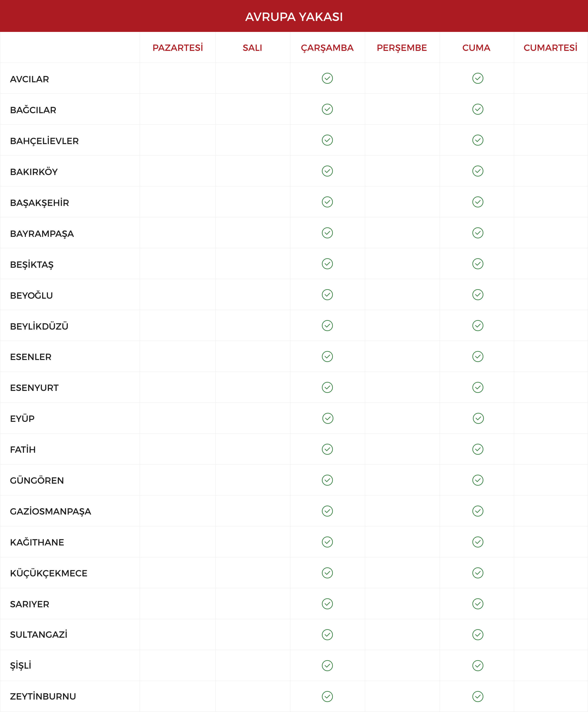Viewport: 588px width, 712px height.
Task: Click the Esenyurt Çarşamba checkmark
Action: [327, 387]
